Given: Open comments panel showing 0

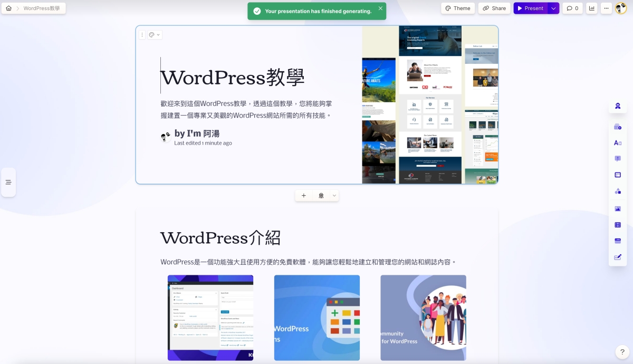Looking at the screenshot, I should (572, 8).
